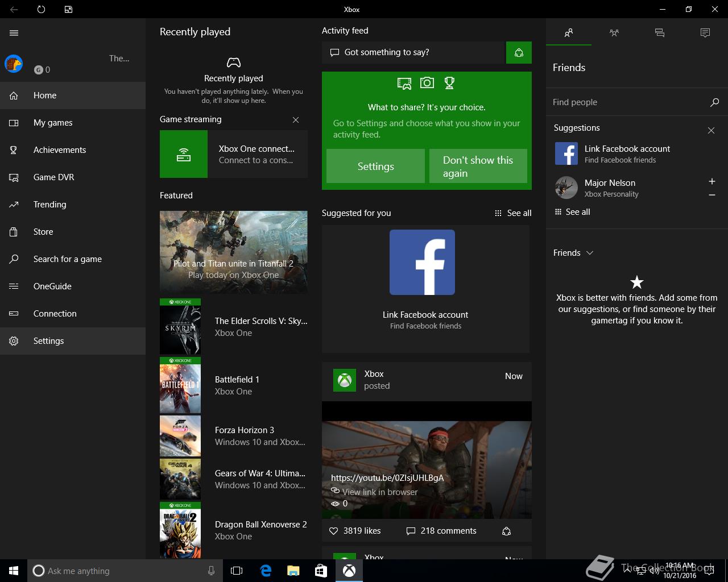728x582 pixels.
Task: Go back with the back arrow
Action: (14, 9)
